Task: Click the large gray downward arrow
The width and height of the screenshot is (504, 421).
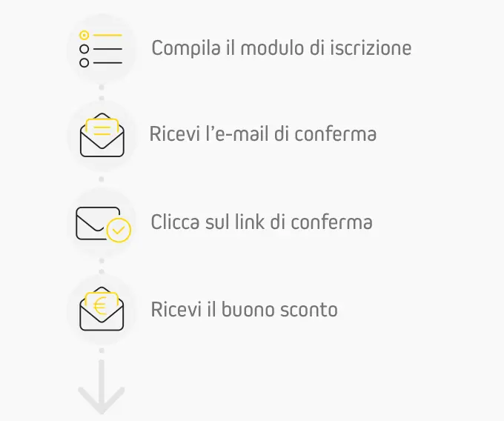Action: (102, 387)
